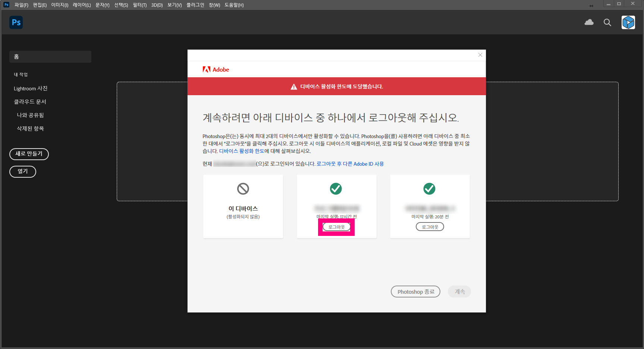Click the 열기 button

click(x=23, y=171)
